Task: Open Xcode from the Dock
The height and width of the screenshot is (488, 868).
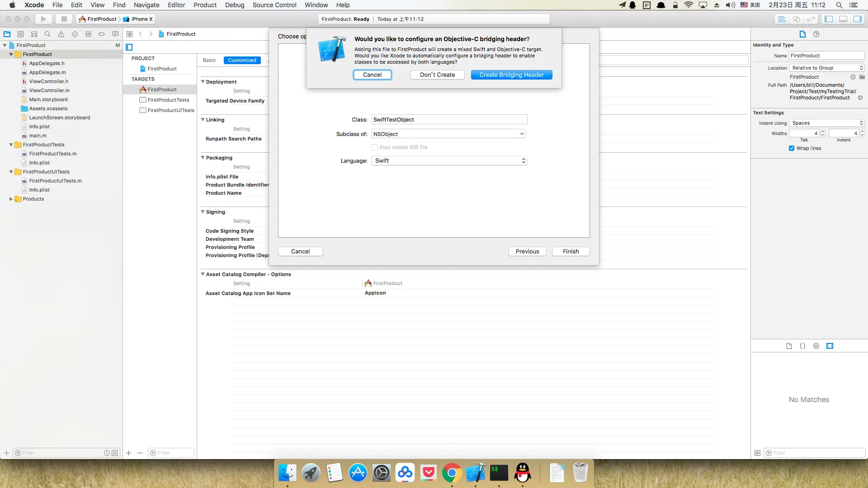Action: point(475,473)
